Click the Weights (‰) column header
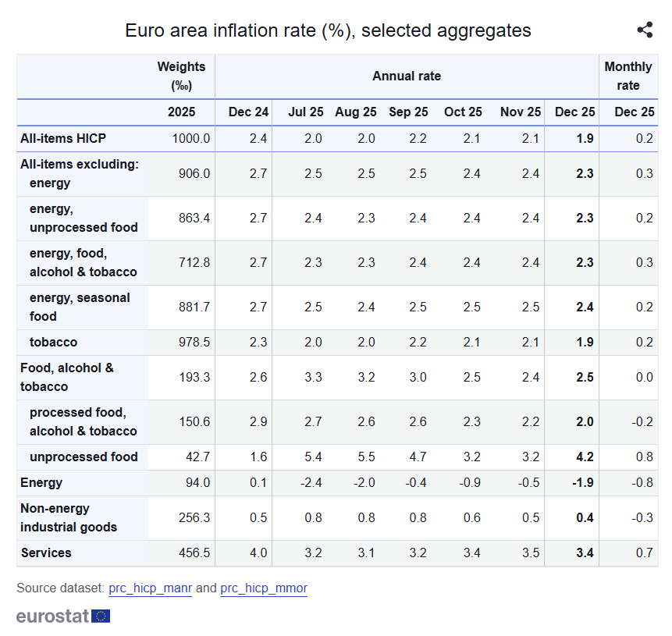The height and width of the screenshot is (636, 672). (181, 76)
